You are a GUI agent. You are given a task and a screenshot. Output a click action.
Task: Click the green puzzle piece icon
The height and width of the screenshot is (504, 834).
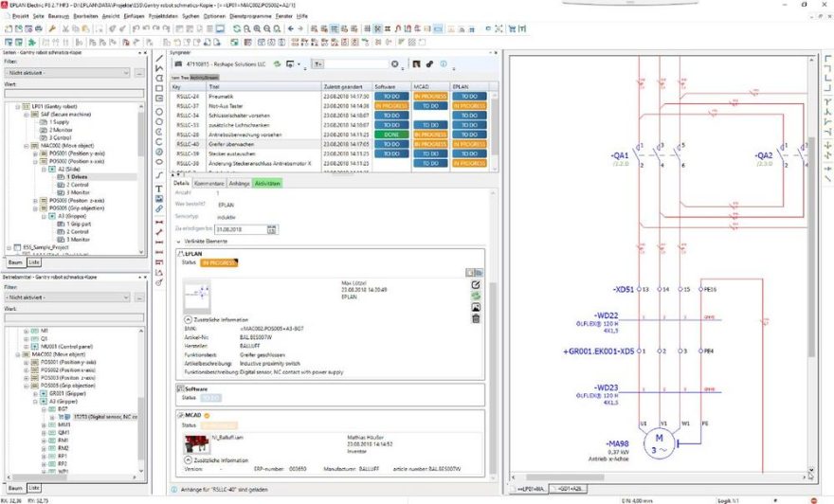(x=32, y=42)
